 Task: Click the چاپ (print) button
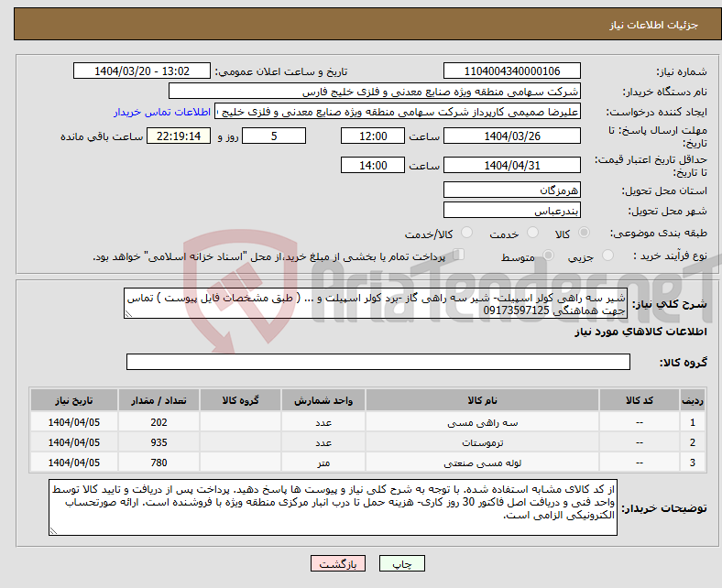tap(401, 563)
